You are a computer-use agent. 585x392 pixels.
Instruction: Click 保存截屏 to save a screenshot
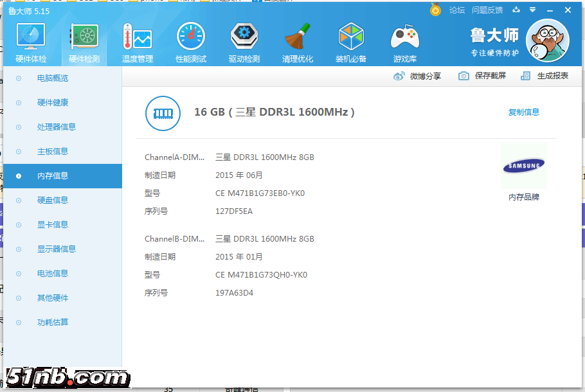(x=483, y=76)
